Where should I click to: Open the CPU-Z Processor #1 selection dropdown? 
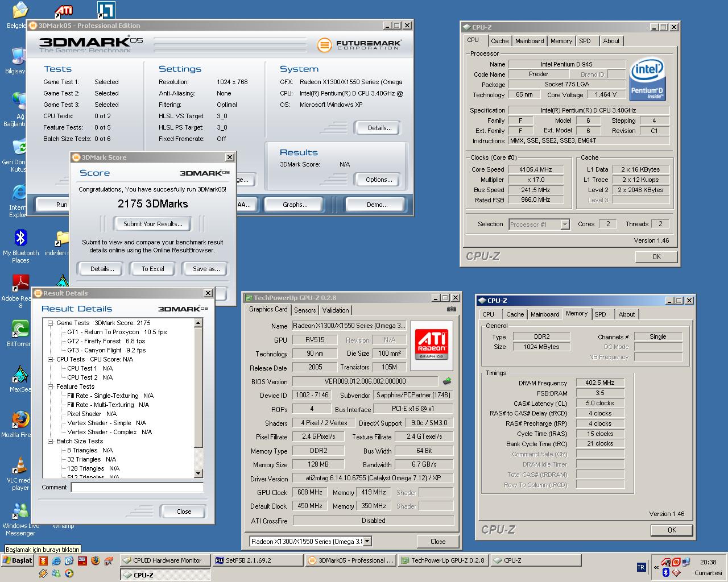click(x=565, y=225)
